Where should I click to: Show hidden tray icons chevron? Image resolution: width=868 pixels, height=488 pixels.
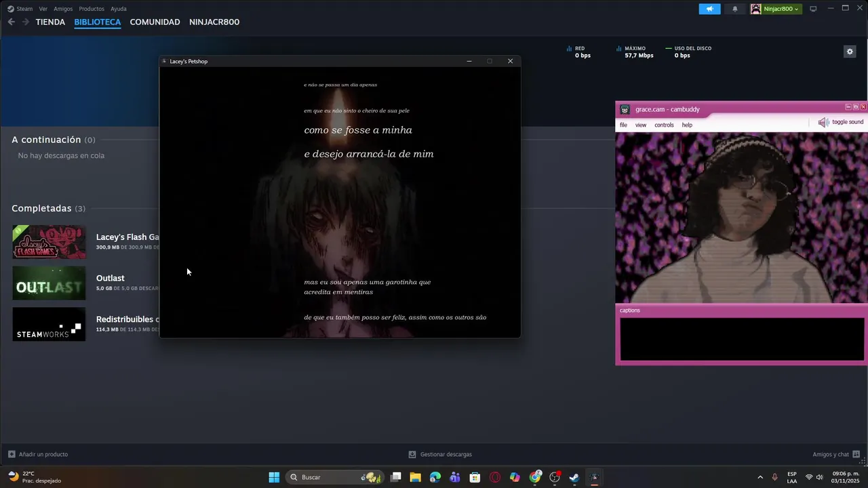pos(759,477)
